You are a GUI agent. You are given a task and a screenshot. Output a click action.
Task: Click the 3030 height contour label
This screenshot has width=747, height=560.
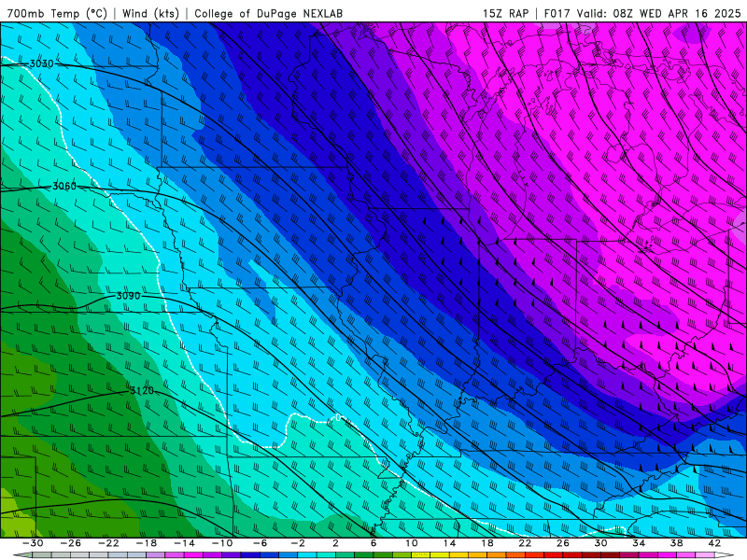click(x=41, y=63)
